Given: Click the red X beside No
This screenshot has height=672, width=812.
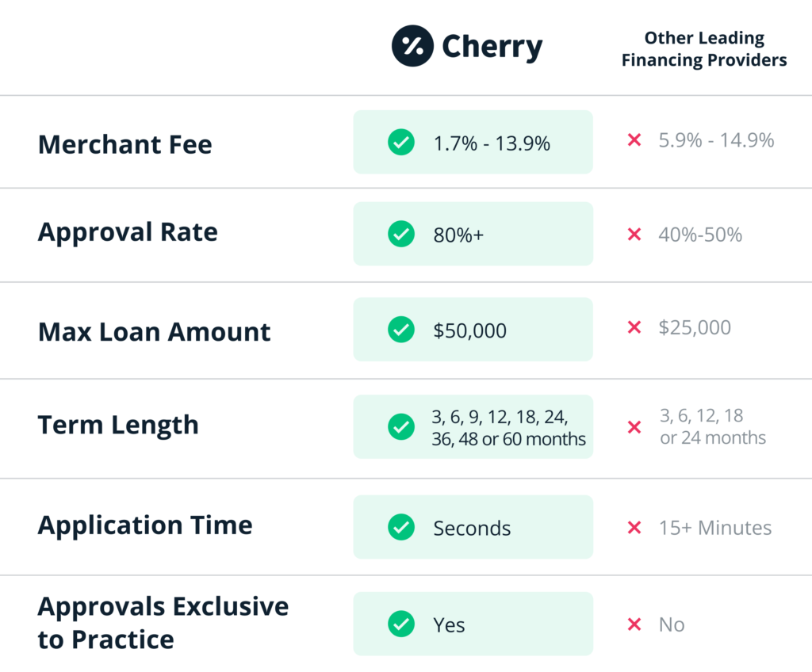Looking at the screenshot, I should [634, 624].
